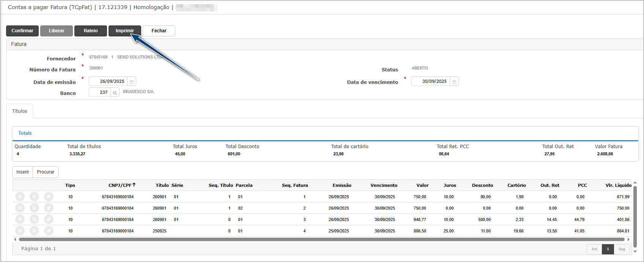Click the Imprimir button
The height and width of the screenshot is (262, 644).
[125, 31]
